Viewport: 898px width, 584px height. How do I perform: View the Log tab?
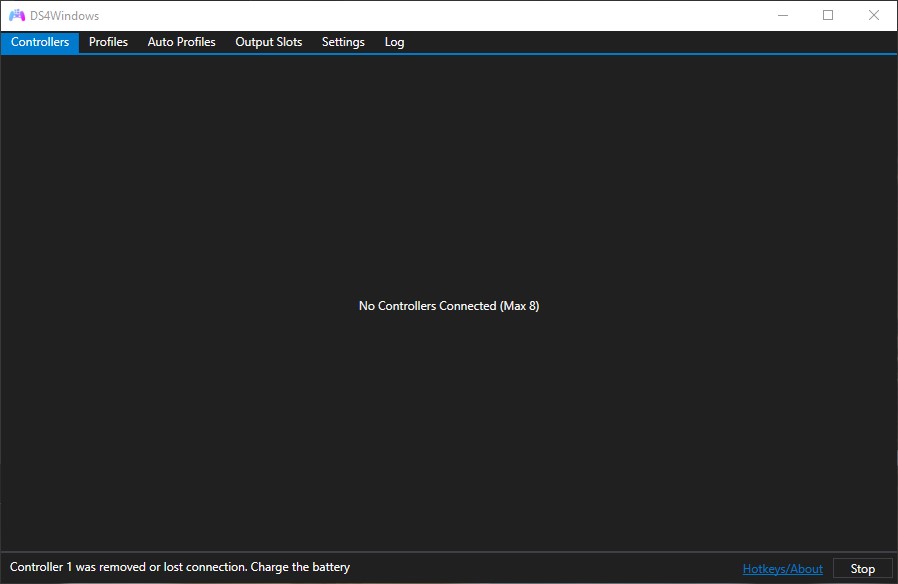coord(394,42)
